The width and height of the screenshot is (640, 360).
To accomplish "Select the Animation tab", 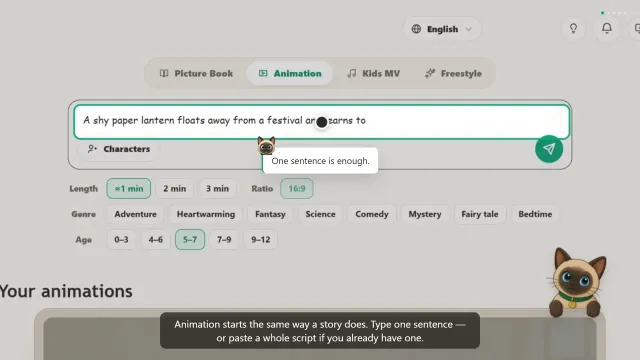I will pyautogui.click(x=290, y=73).
